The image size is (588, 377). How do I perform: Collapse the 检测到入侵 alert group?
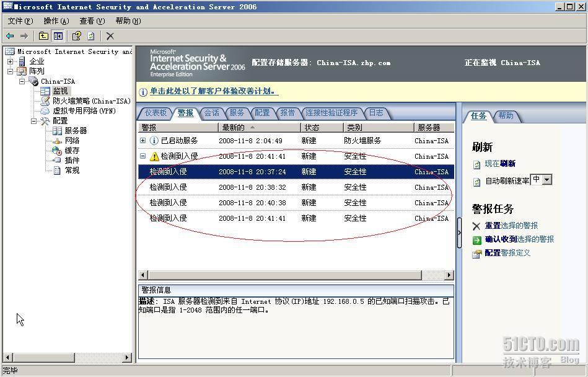coord(143,156)
